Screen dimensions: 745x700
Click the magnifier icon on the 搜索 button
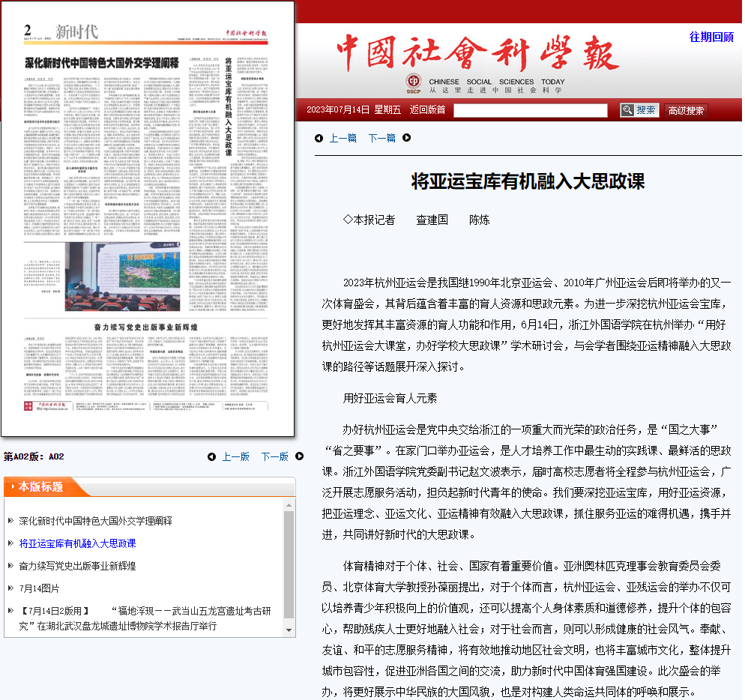pos(628,110)
